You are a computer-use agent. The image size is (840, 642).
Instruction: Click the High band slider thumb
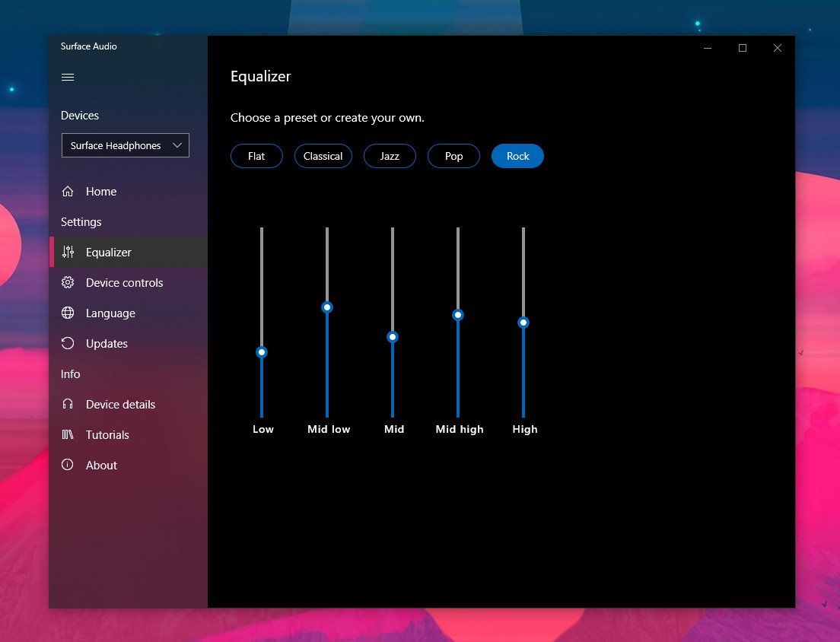click(523, 322)
